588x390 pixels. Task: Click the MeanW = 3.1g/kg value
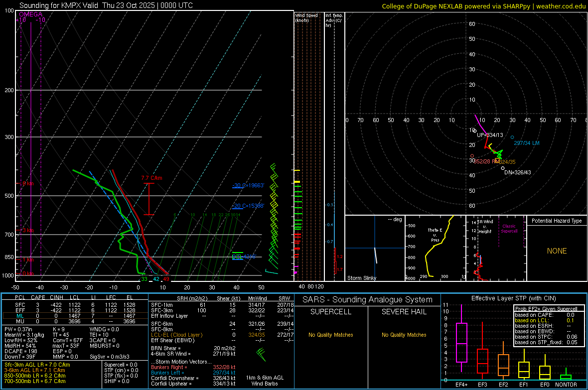tap(24, 335)
